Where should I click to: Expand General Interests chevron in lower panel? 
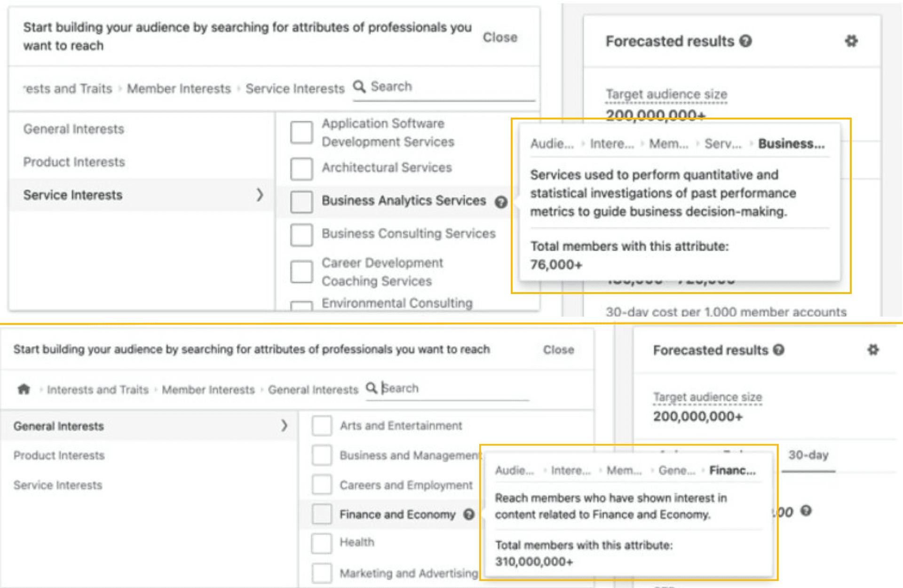[284, 426]
